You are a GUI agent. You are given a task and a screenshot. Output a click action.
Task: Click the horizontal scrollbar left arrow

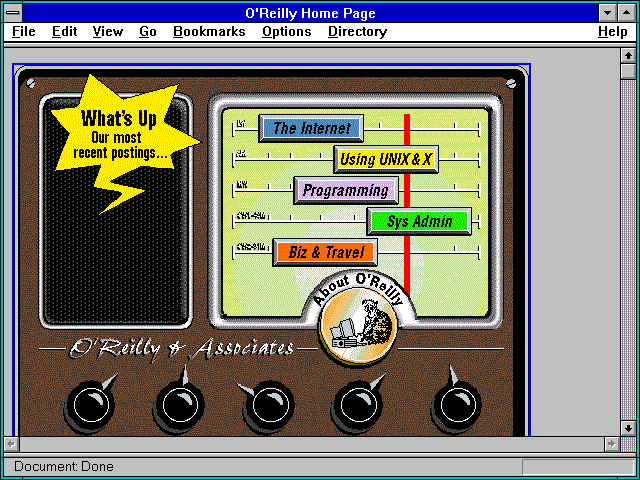(12, 444)
